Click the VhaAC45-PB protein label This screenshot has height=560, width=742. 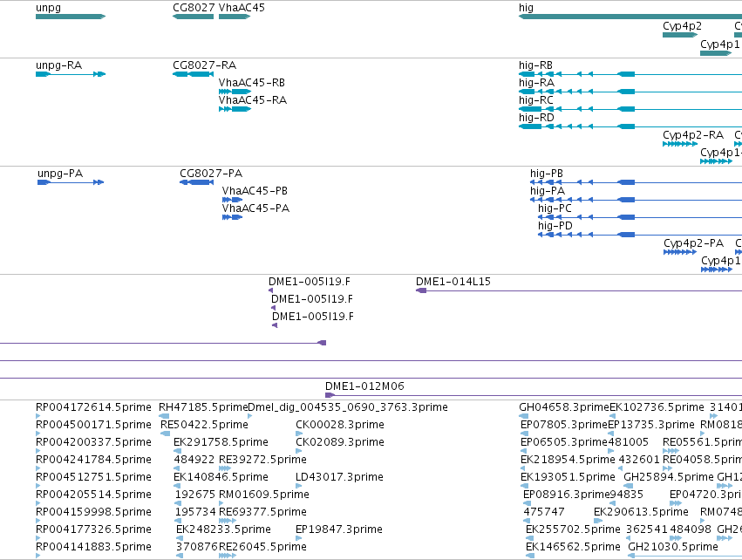(255, 191)
